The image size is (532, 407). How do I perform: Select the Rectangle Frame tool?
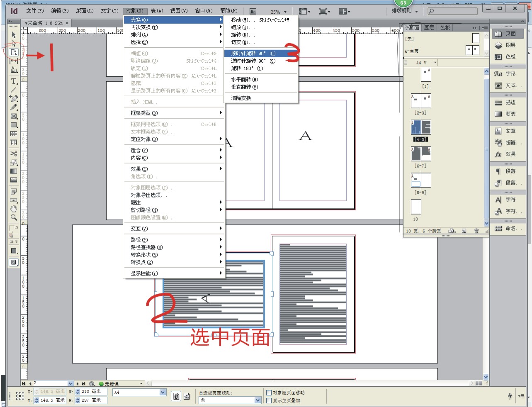pos(14,116)
